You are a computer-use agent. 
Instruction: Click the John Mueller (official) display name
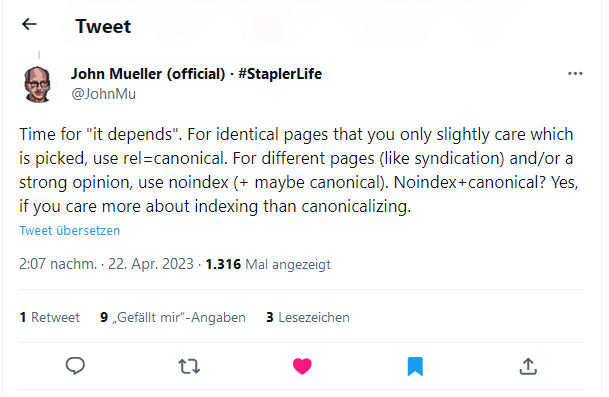tap(148, 73)
